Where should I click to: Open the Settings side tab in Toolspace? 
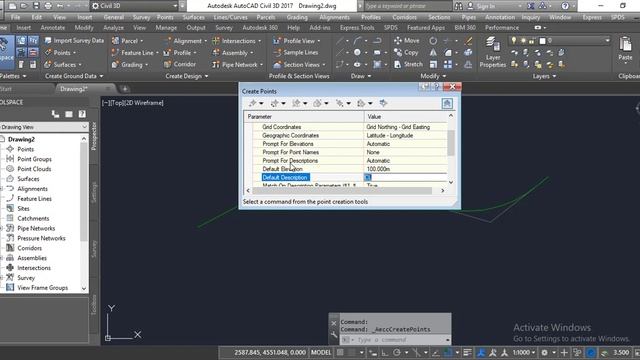click(94, 192)
